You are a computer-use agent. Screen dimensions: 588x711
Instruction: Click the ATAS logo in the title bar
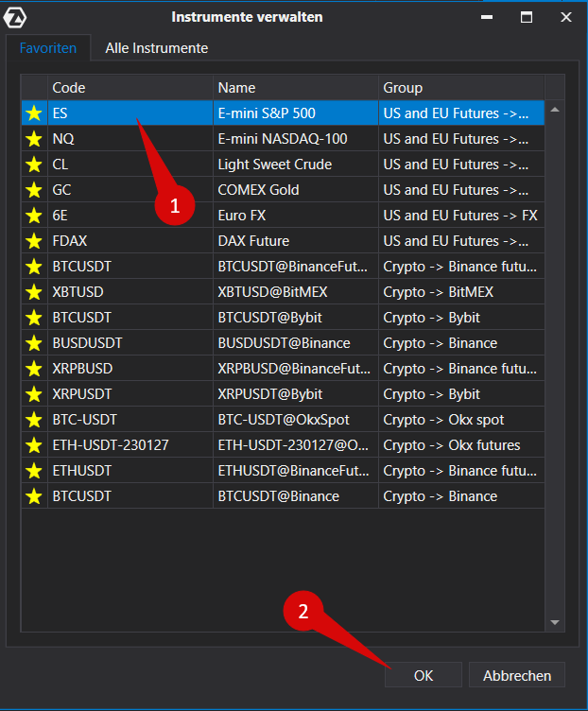coord(15,18)
